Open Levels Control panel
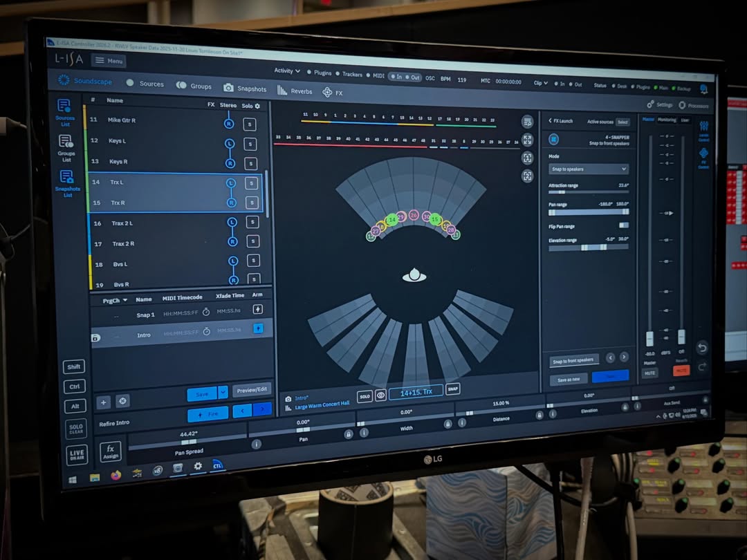 pos(703,131)
